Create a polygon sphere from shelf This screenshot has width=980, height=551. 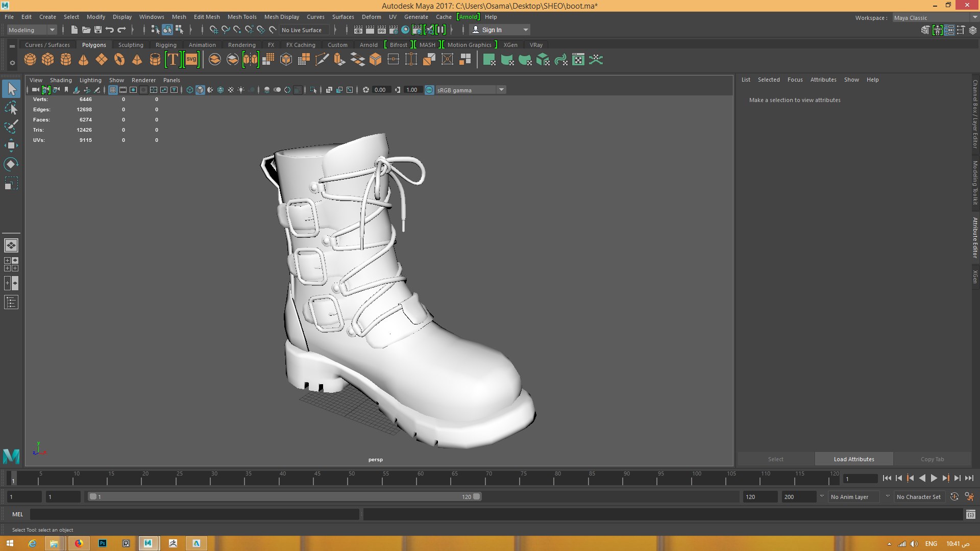(30, 60)
